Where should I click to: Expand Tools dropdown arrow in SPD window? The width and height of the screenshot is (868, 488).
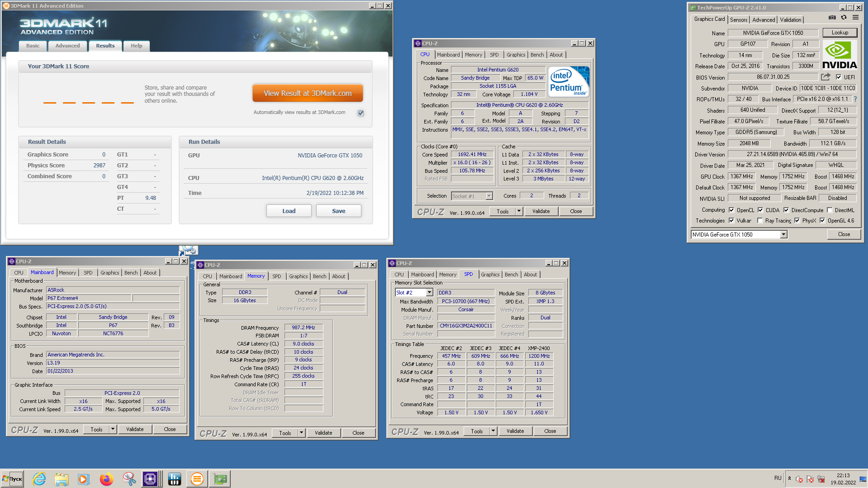[x=493, y=431]
